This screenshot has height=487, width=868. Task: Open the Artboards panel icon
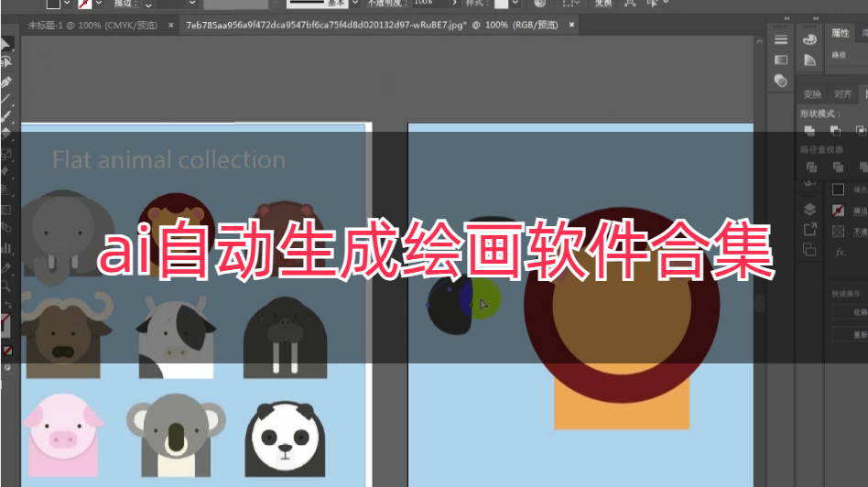point(809,250)
